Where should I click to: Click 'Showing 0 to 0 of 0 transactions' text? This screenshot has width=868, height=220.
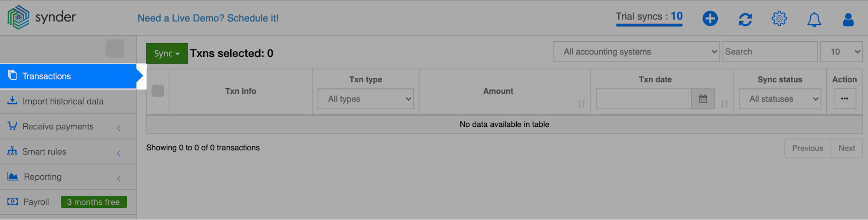(x=203, y=148)
